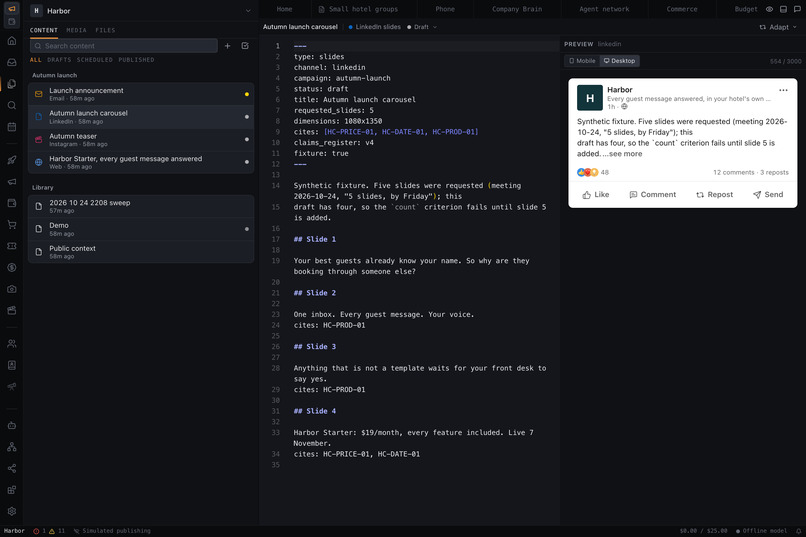The height and width of the screenshot is (537, 806).
Task: Open the settings gear in the sidebar
Action: [x=12, y=511]
